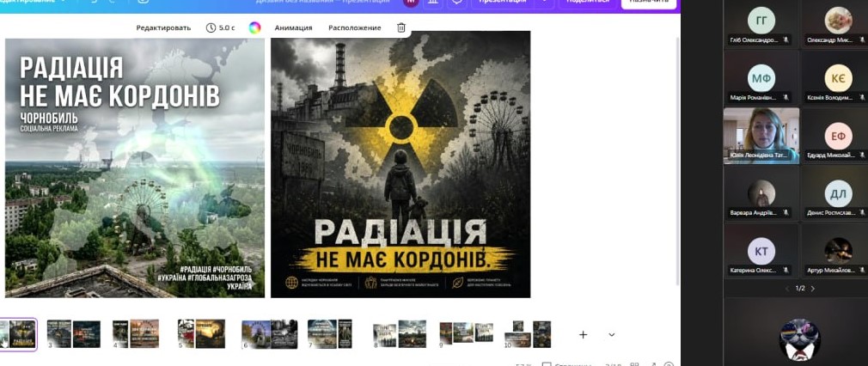The width and height of the screenshot is (868, 366).
Task: Click the 1/2 participants page indicator
Action: (x=800, y=289)
